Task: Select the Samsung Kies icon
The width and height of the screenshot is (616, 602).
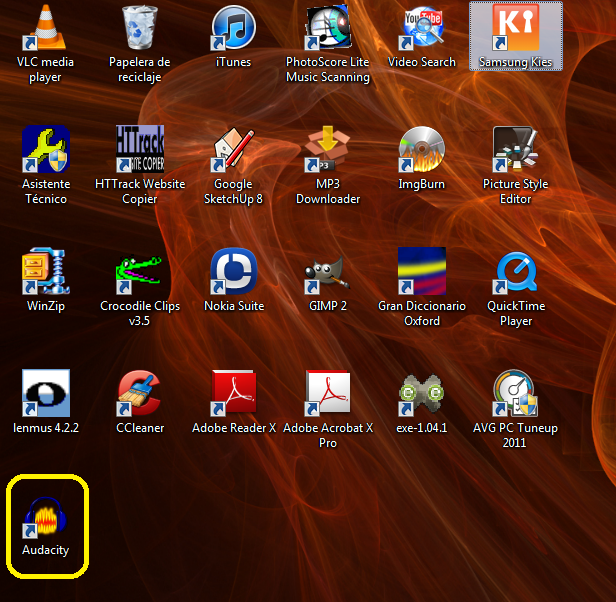Action: pyautogui.click(x=516, y=28)
